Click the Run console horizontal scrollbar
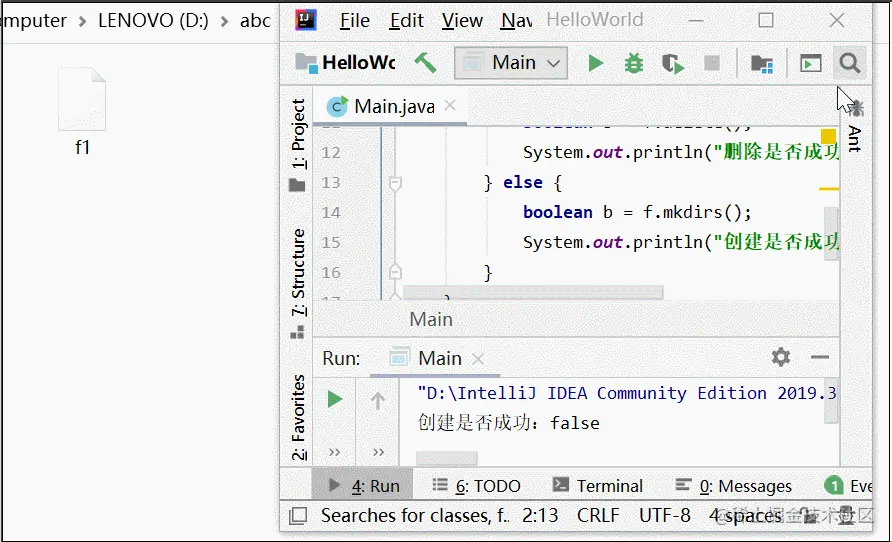 pyautogui.click(x=447, y=458)
